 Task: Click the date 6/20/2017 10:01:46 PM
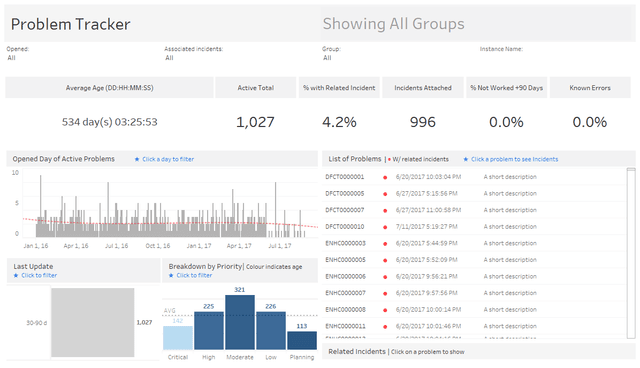coord(428,326)
